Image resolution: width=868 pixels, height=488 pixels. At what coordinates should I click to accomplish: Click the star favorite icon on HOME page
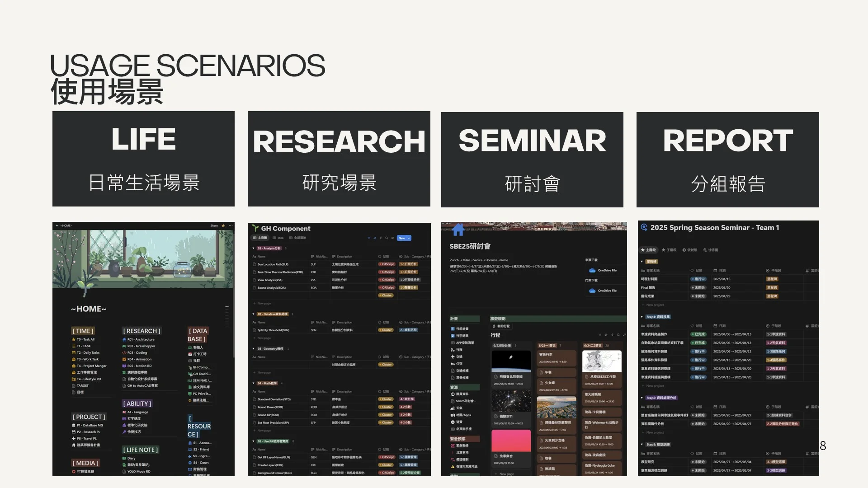pyautogui.click(x=223, y=225)
